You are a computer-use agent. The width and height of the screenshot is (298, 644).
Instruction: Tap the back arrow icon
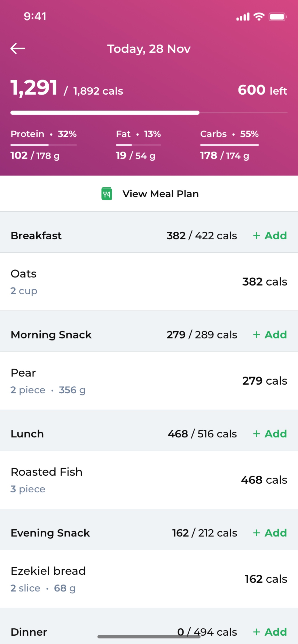17,48
